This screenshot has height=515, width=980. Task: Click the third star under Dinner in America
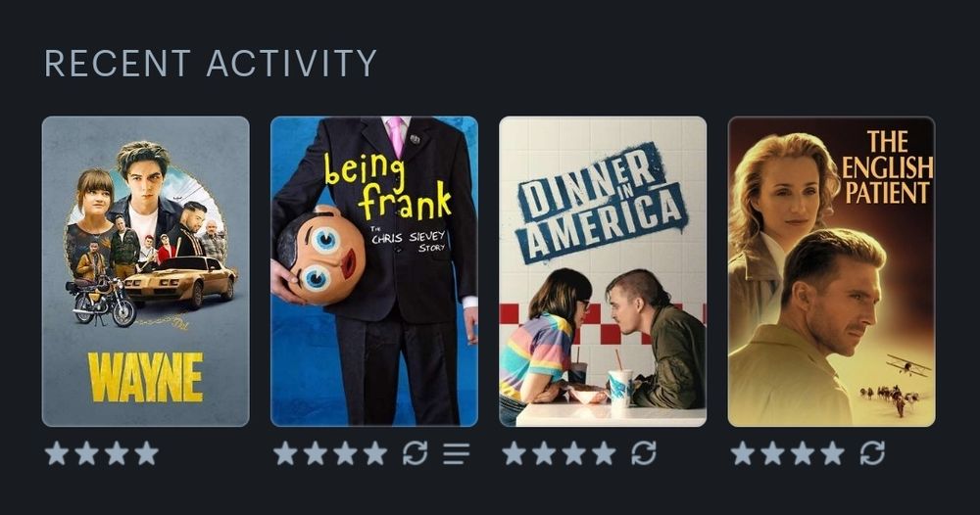[x=574, y=453]
